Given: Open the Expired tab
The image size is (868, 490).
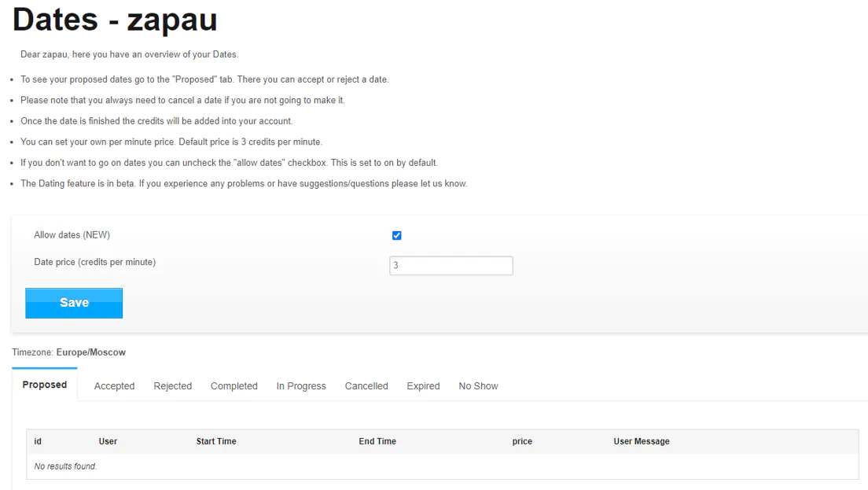Looking at the screenshot, I should 423,386.
